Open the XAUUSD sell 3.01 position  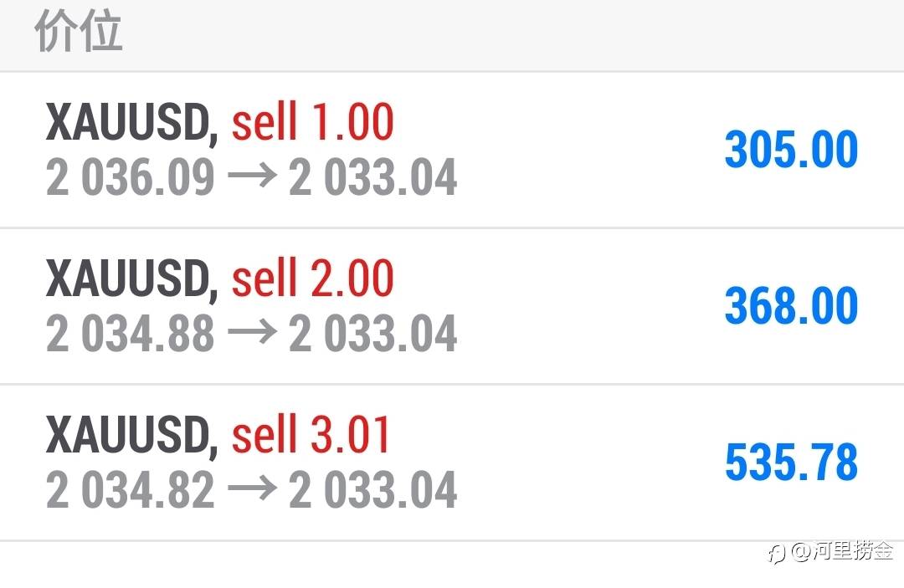(x=452, y=463)
